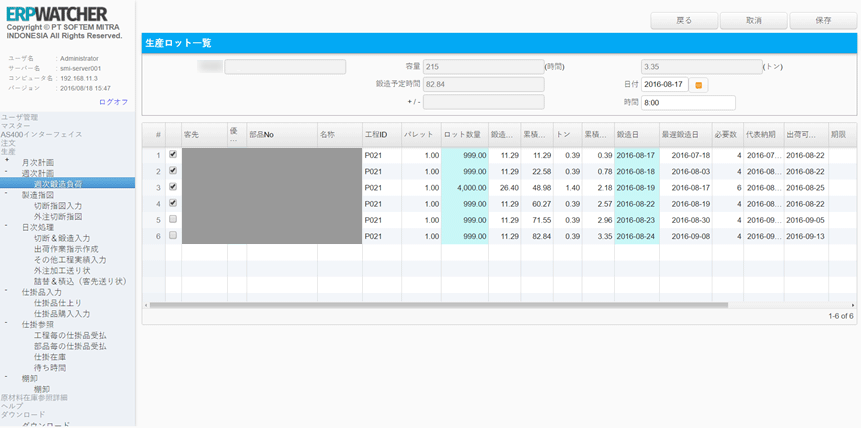Click the 日付 date input field
The image size is (861, 428).
(x=665, y=85)
